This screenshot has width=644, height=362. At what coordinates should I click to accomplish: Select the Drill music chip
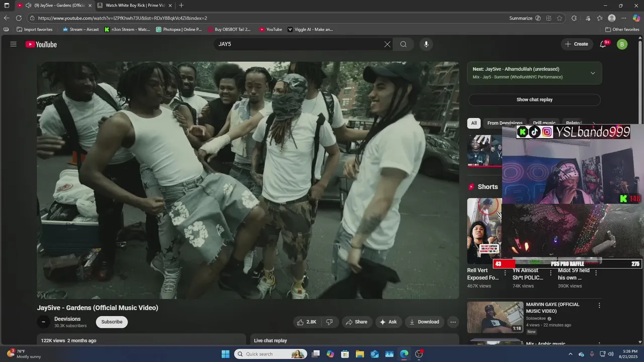(544, 123)
